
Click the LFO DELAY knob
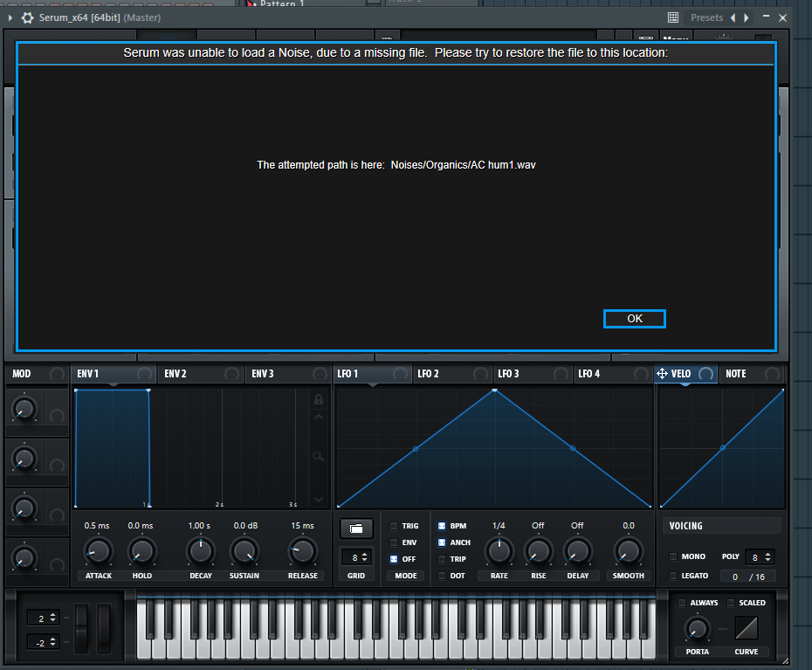578,551
